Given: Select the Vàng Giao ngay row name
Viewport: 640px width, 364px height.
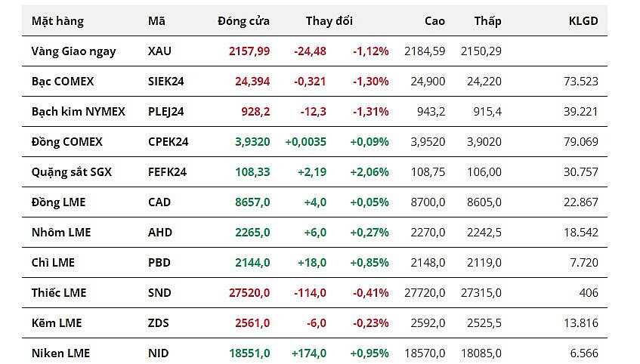Looking at the screenshot, I should pyautogui.click(x=73, y=51).
